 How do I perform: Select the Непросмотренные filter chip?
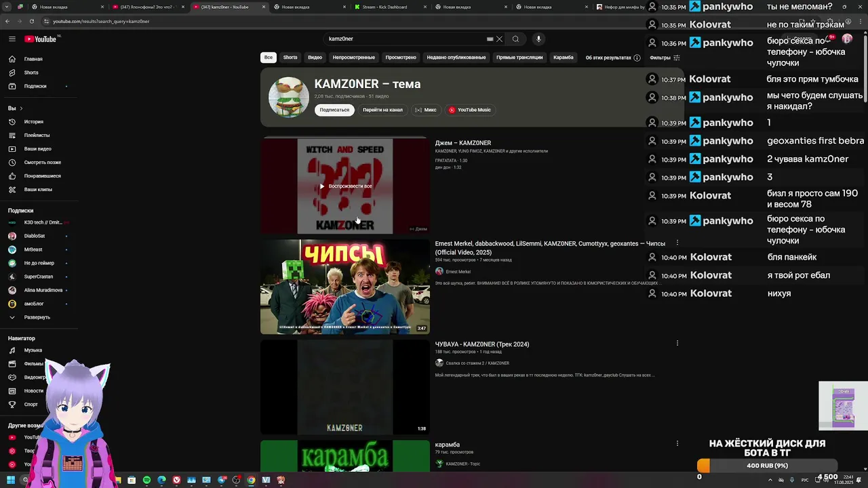[354, 58]
